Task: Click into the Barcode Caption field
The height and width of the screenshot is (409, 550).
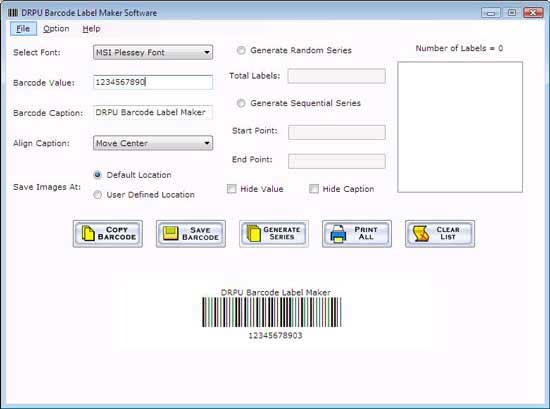Action: (x=153, y=112)
